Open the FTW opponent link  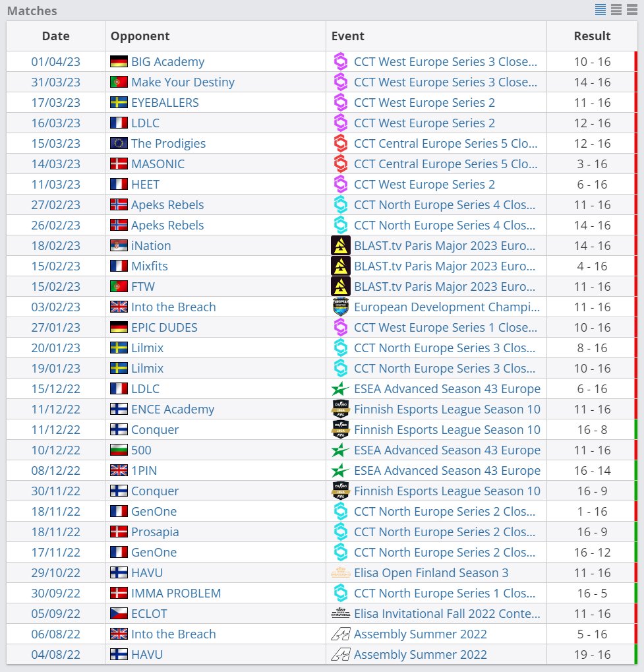pyautogui.click(x=143, y=286)
